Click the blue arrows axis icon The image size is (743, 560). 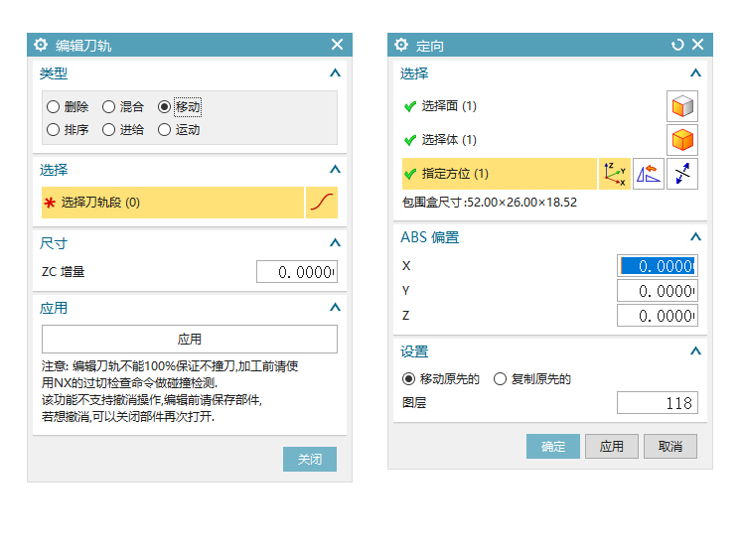coord(682,174)
